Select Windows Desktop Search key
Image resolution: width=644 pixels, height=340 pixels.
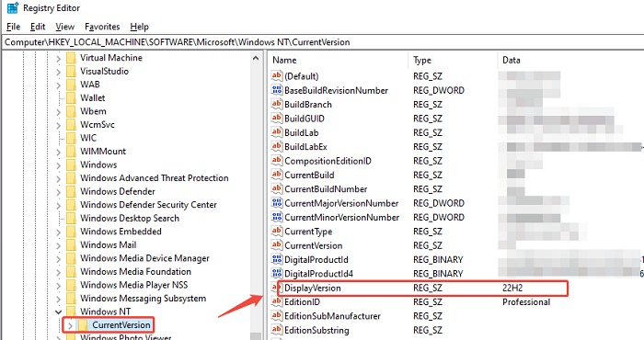pos(130,218)
